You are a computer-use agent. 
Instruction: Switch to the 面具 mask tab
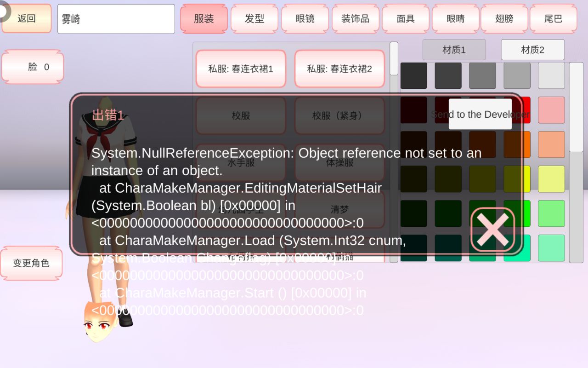406,19
